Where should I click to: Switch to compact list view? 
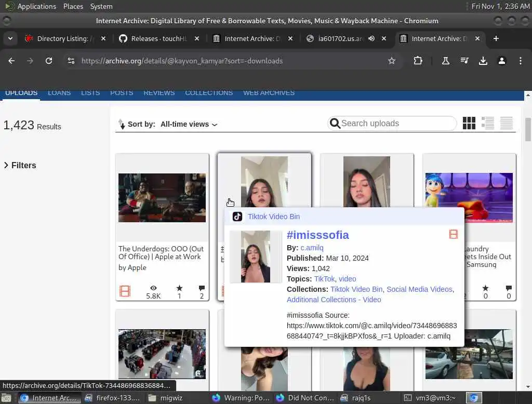point(506,123)
